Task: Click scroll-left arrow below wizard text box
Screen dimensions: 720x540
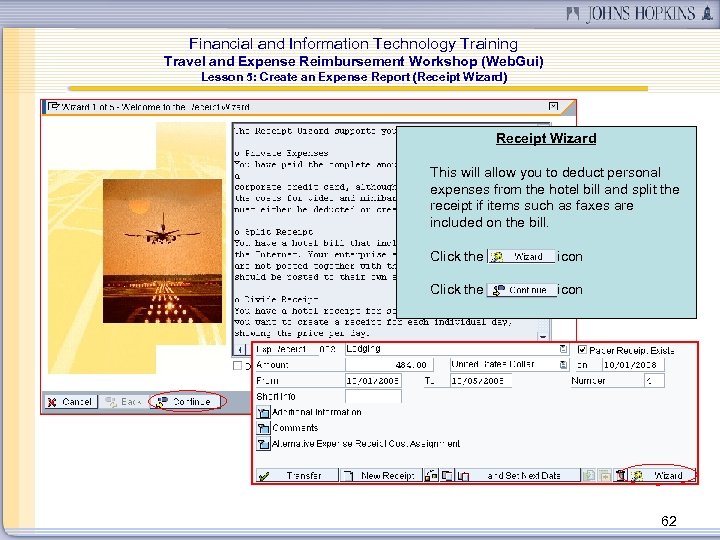Action: pos(240,350)
